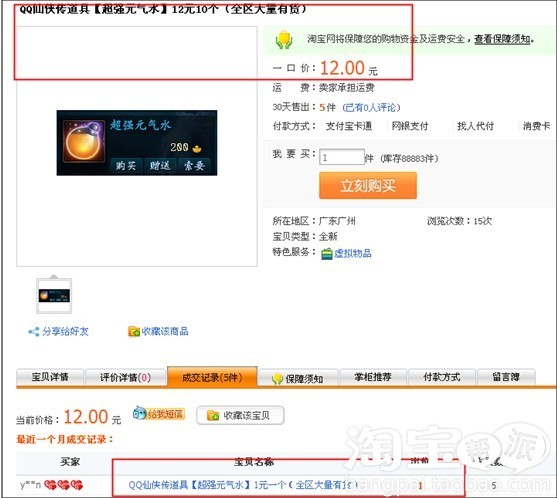Click the buyer name y**n
The width and height of the screenshot is (557, 498).
[x=31, y=485]
